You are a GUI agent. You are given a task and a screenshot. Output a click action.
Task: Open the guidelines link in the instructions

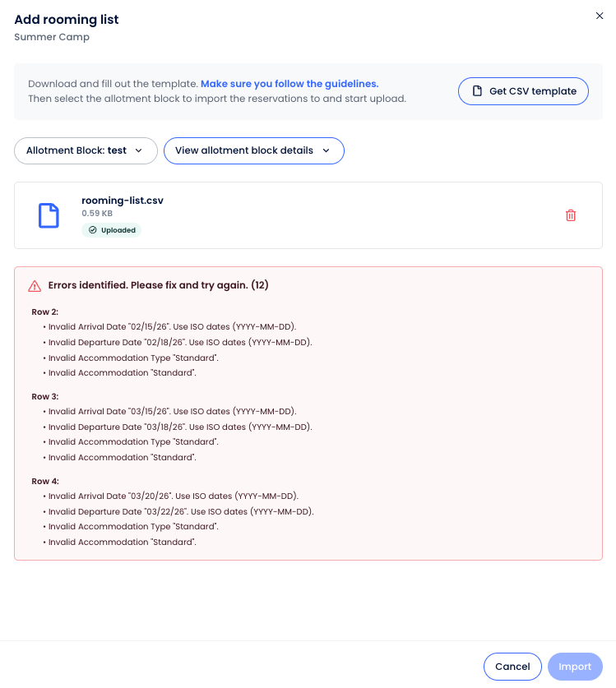289,84
